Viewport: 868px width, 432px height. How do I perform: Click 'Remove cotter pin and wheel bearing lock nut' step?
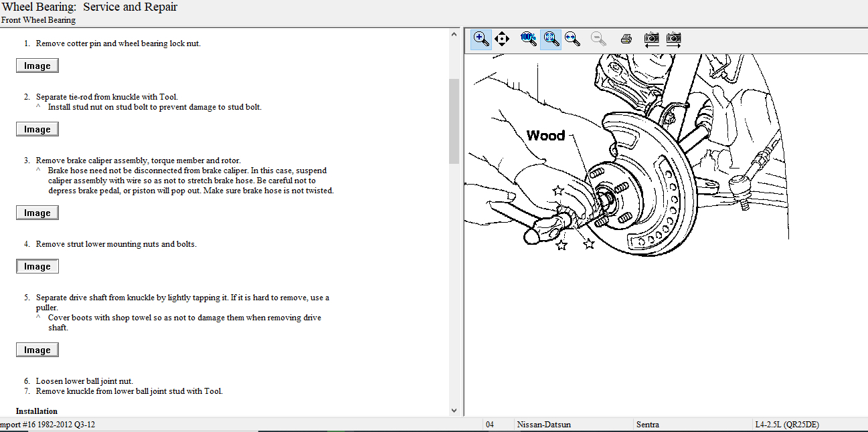click(118, 43)
